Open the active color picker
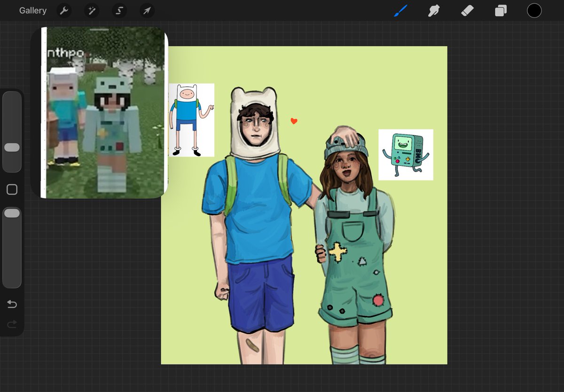This screenshot has width=564, height=392. 534,10
